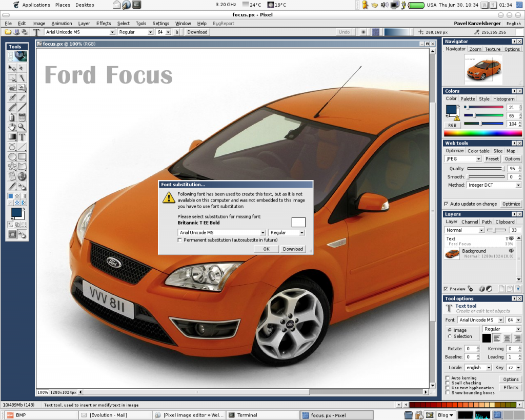Select the Hand pan tool
Image resolution: width=525 pixels, height=420 pixels.
click(x=12, y=127)
